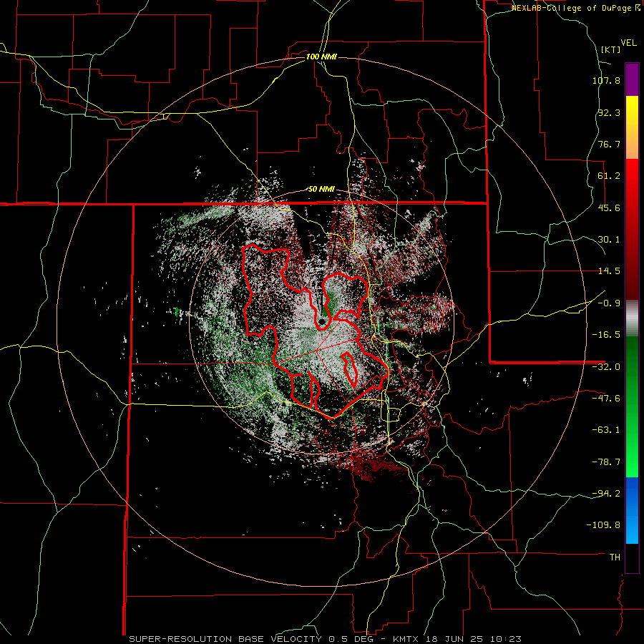The height and width of the screenshot is (644, 644).
Task: Click the black radar site dot
Action: [321, 321]
